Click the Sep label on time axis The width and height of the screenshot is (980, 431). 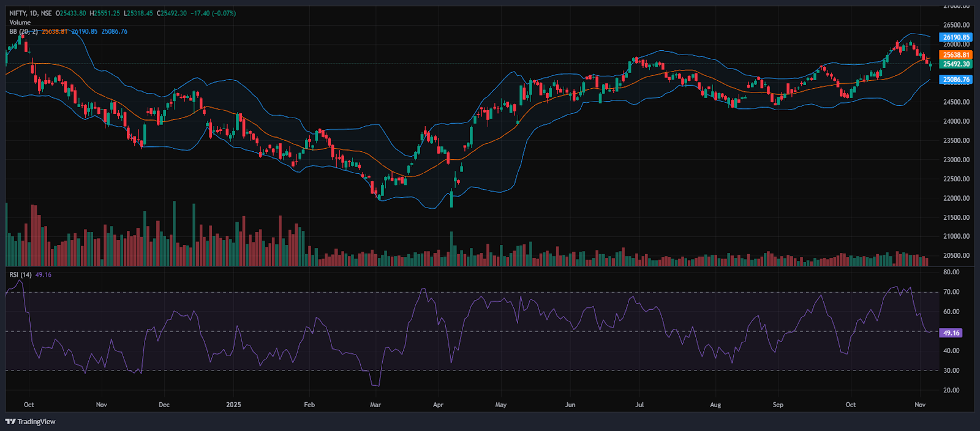(x=778, y=405)
